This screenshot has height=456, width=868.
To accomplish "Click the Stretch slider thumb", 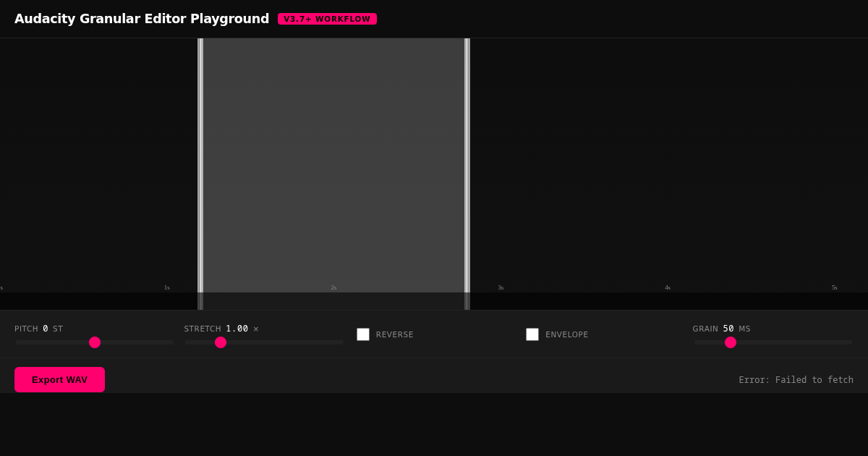I will point(221,342).
